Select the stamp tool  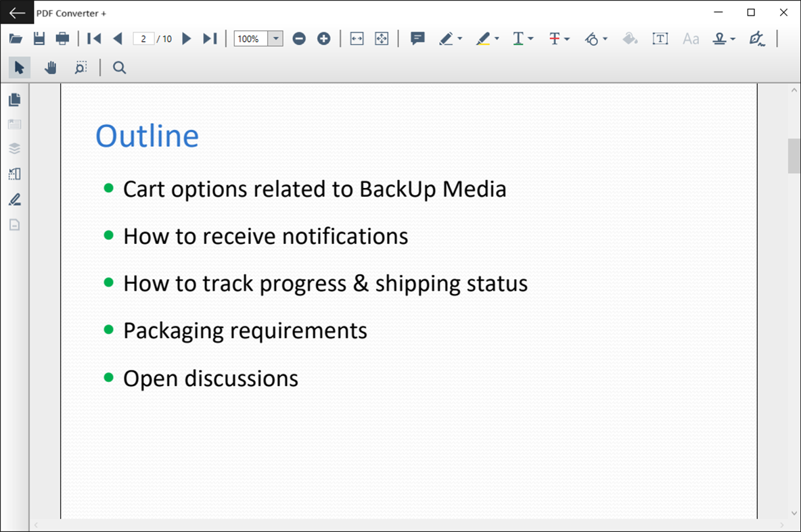pos(720,39)
